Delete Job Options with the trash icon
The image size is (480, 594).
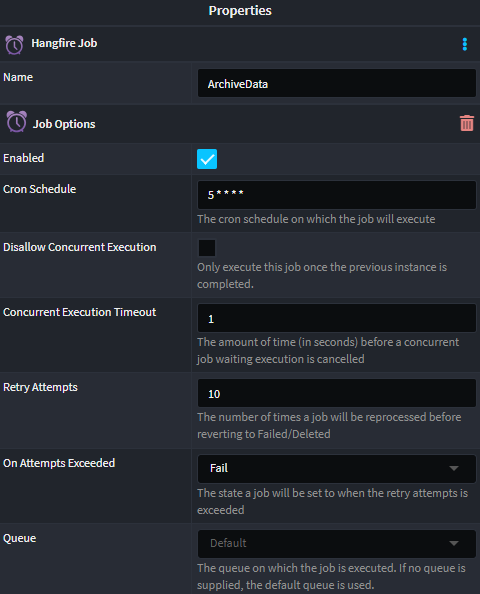467,123
